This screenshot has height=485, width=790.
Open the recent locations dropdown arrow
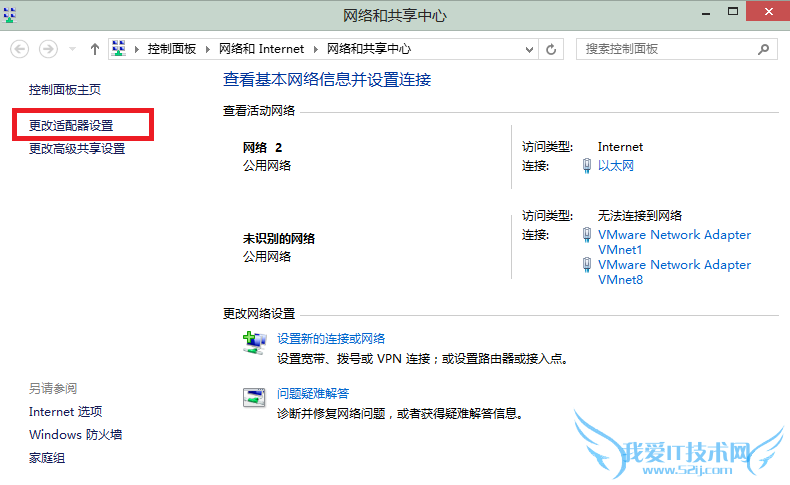click(72, 49)
